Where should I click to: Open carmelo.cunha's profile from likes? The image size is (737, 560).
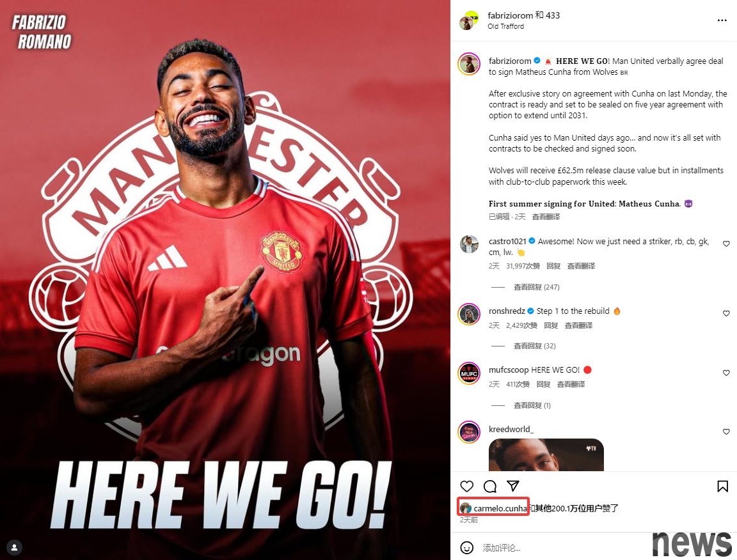click(500, 508)
